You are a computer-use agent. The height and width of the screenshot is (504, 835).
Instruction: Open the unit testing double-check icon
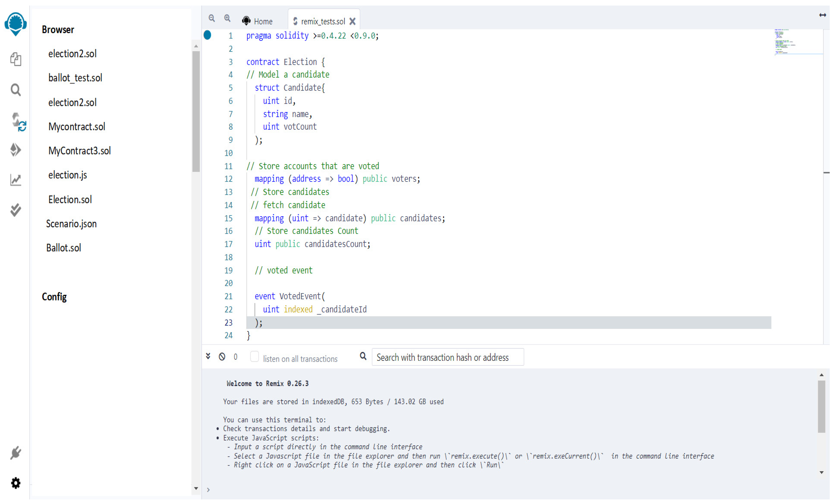[16, 210]
